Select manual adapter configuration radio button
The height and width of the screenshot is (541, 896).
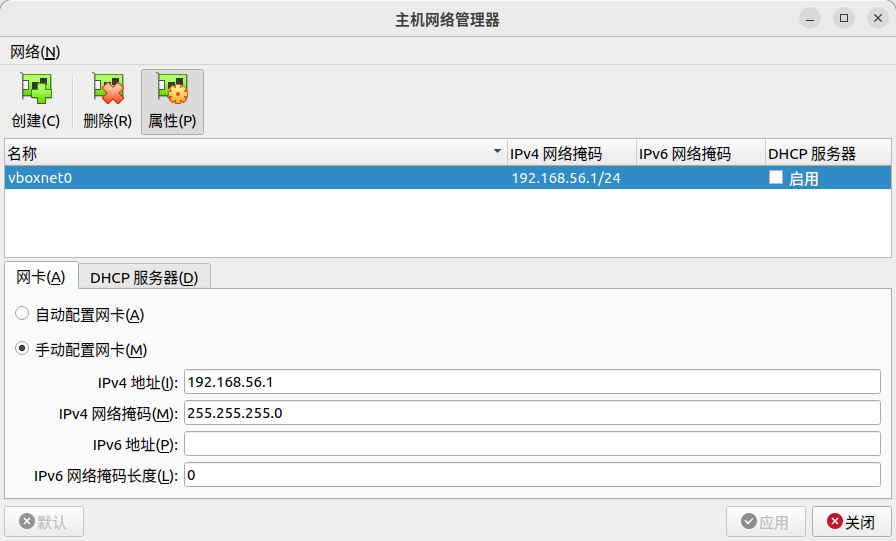pyautogui.click(x=22, y=349)
